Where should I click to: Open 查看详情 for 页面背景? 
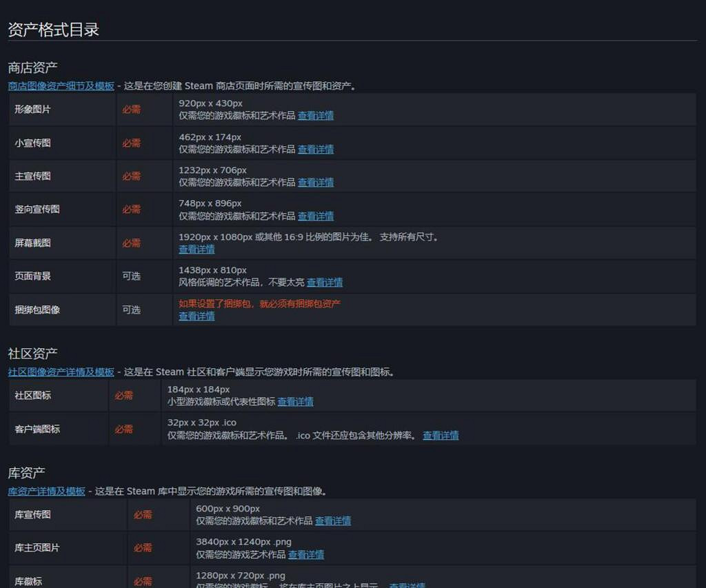(325, 282)
